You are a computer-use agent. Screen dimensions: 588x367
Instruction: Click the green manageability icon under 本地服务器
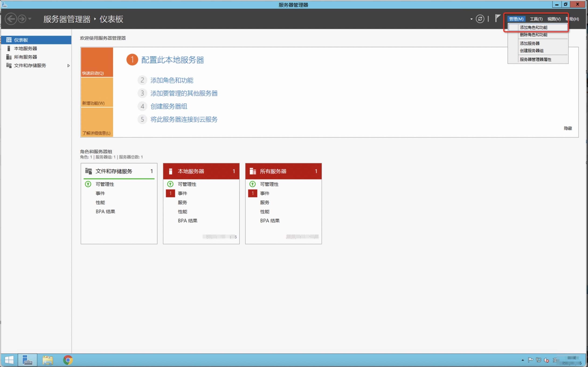170,184
